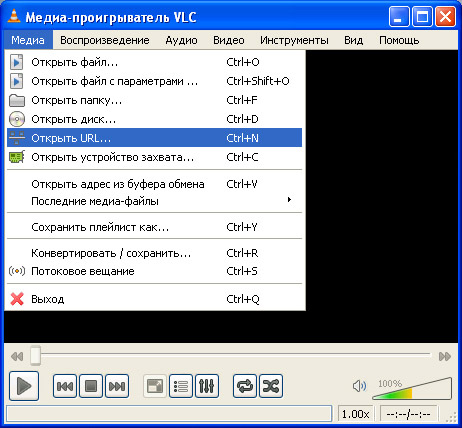Click Конвертировать / сохранить... entry
Image resolution: width=462 pixels, height=428 pixels.
[x=154, y=253]
